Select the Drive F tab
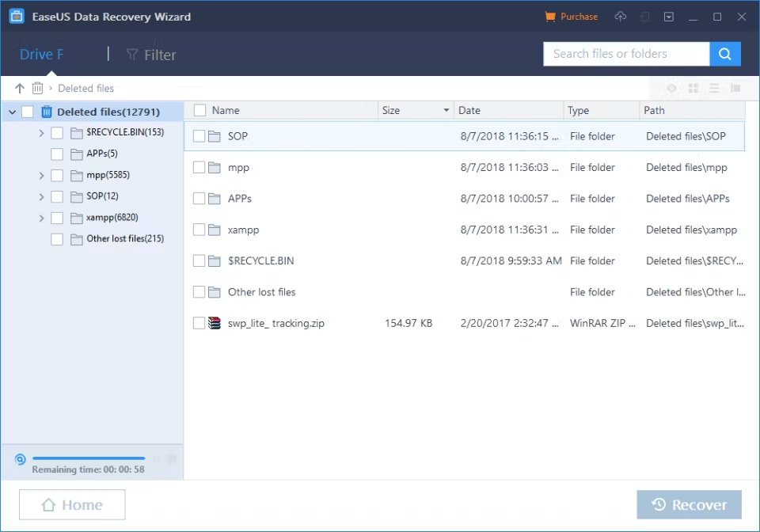The height and width of the screenshot is (532, 760). 41,54
